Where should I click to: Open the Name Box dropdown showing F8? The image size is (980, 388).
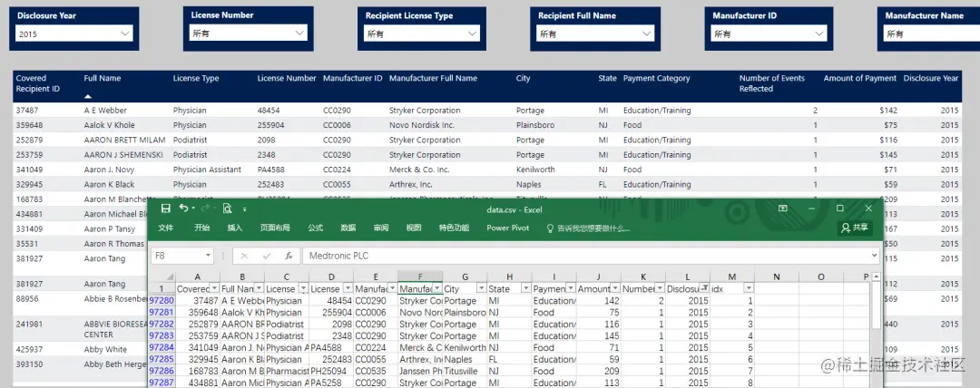click(x=208, y=257)
